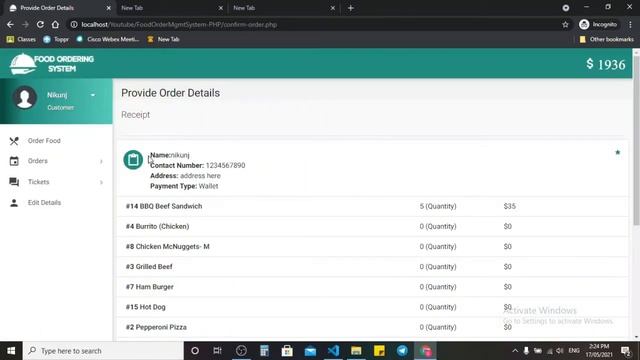
Task: Open the New Tab bookmark
Action: click(x=164, y=39)
